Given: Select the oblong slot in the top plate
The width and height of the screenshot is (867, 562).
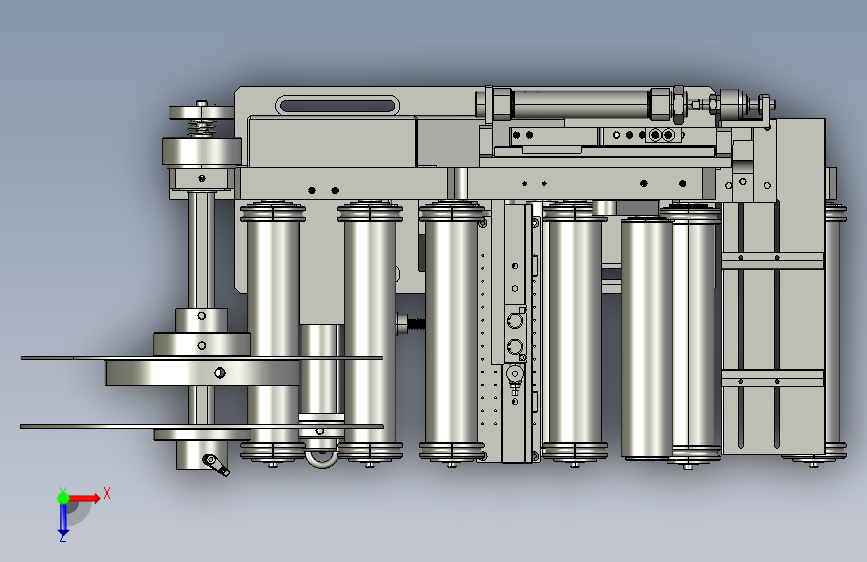Looking at the screenshot, I should point(337,105).
